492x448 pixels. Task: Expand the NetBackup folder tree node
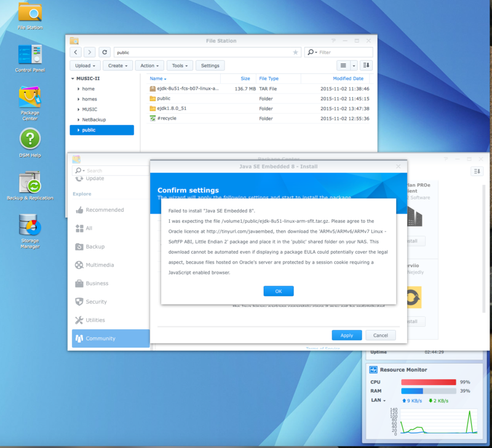[x=78, y=119]
